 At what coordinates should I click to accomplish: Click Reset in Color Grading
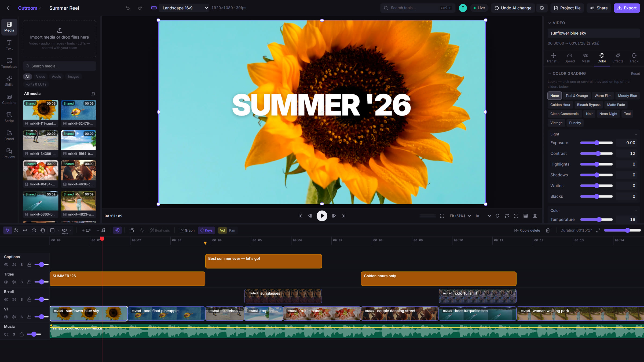635,73
